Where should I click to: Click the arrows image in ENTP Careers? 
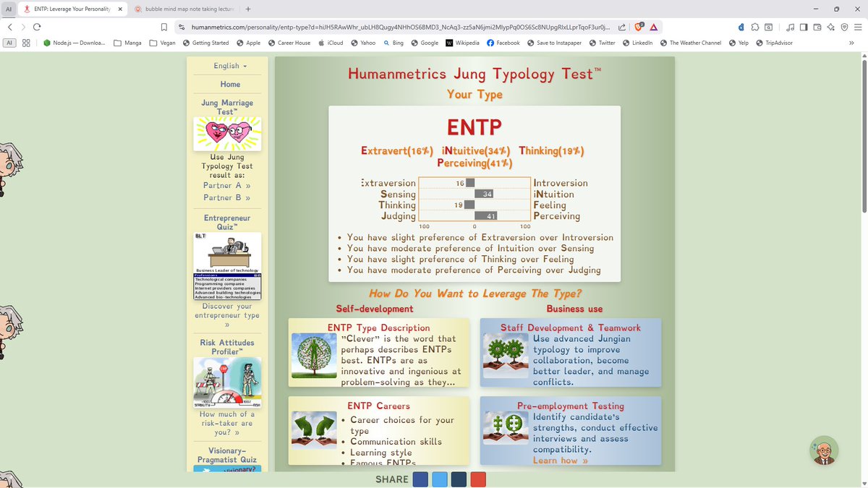point(314,429)
